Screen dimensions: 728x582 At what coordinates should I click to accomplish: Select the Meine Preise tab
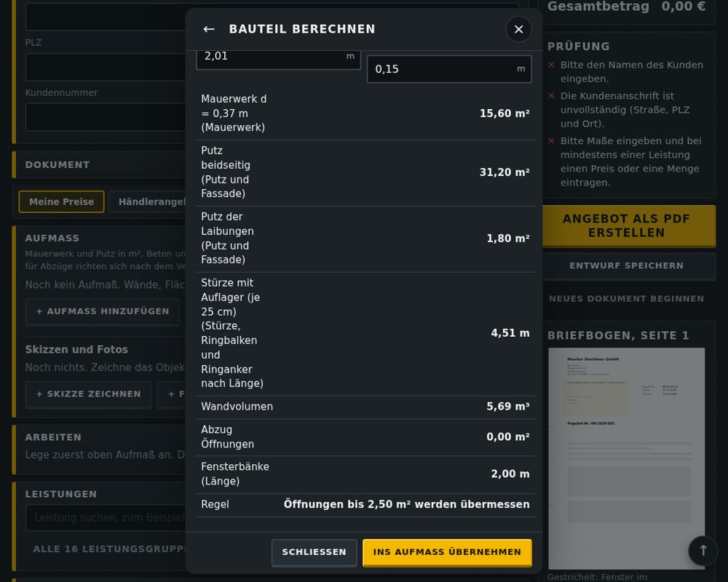[61, 202]
